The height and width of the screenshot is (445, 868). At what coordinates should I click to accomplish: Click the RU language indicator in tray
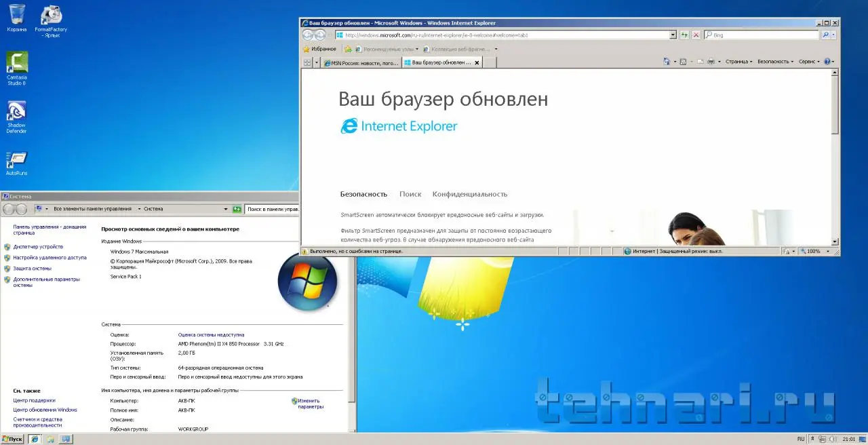pyautogui.click(x=801, y=440)
